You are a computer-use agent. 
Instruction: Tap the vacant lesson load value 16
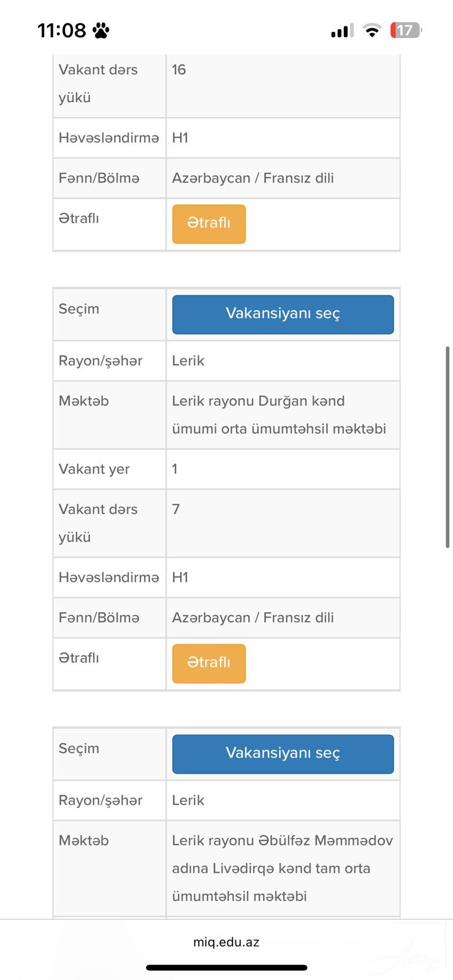179,70
